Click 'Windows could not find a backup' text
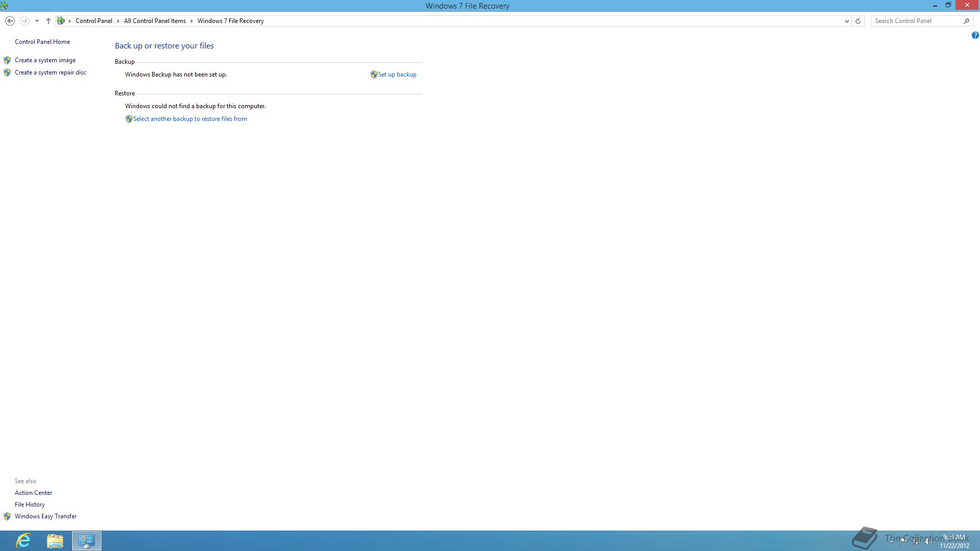The width and height of the screenshot is (980, 551). click(195, 106)
